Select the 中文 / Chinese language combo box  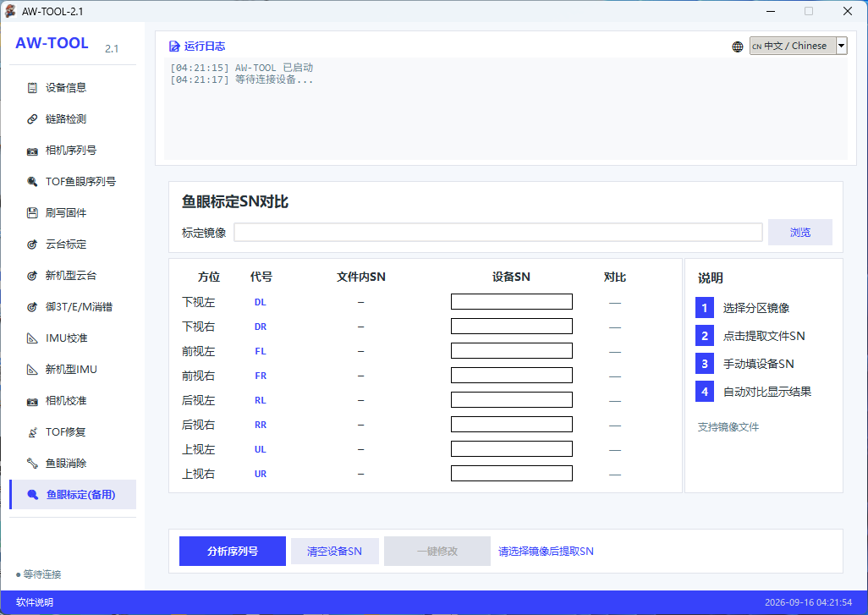pos(799,46)
